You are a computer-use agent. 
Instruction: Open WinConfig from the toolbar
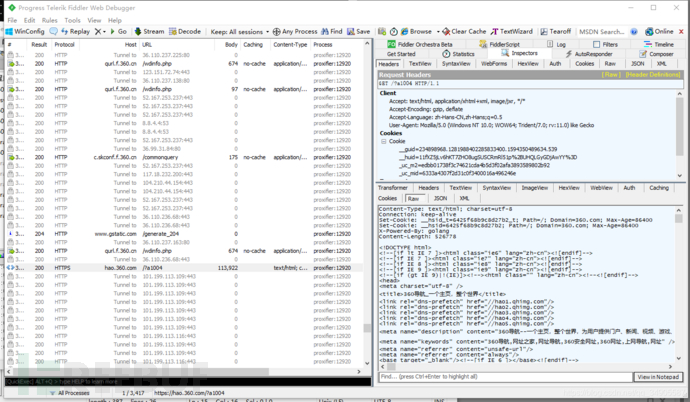(x=25, y=32)
